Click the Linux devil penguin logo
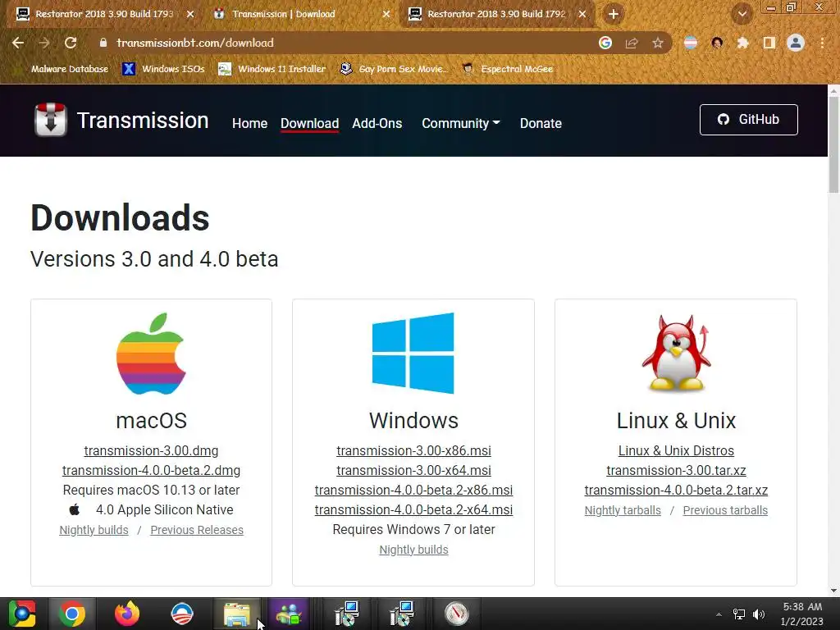 [676, 353]
